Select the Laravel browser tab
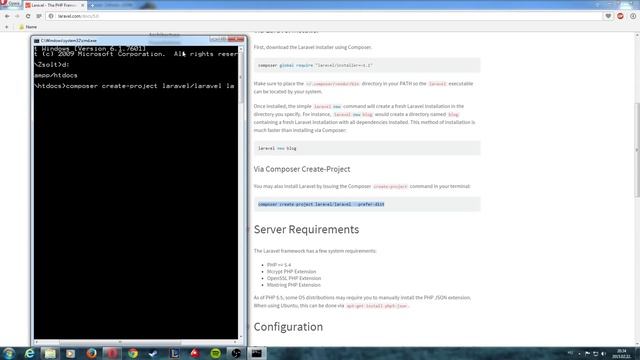This screenshot has height=360, width=640. click(x=54, y=5)
